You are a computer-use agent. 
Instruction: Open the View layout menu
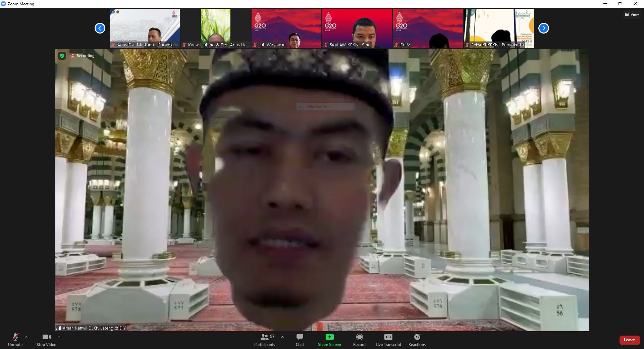coord(632,14)
